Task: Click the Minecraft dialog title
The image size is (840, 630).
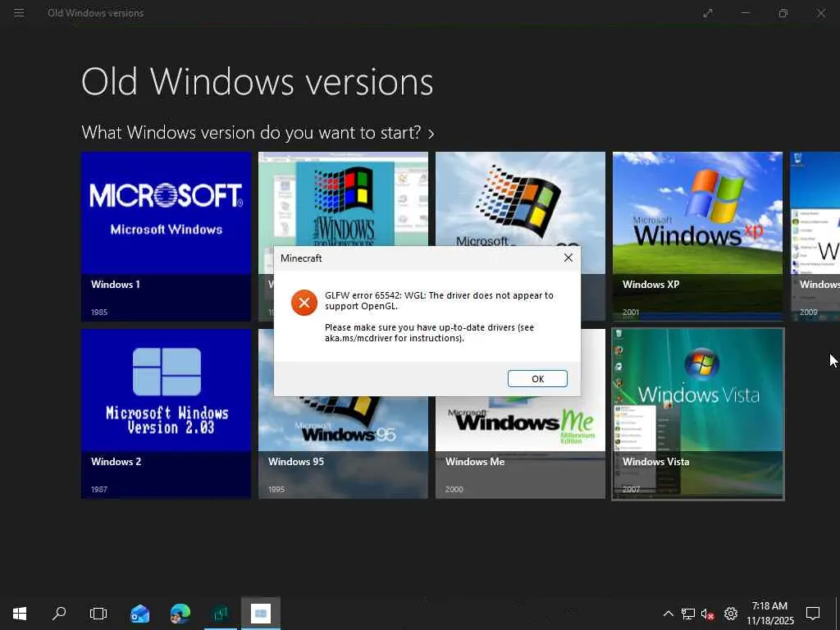Action: 301,258
